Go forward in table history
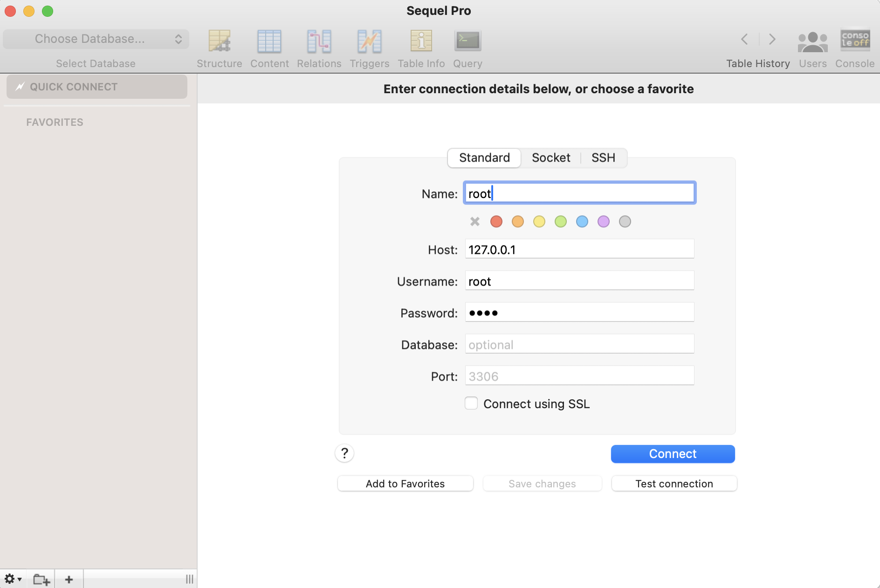 (772, 39)
